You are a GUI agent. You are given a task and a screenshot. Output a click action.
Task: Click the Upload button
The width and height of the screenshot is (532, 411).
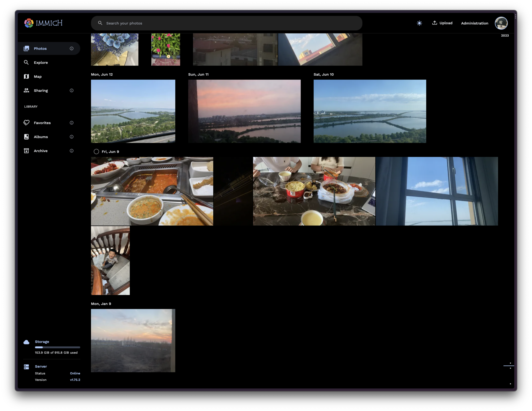(x=442, y=23)
